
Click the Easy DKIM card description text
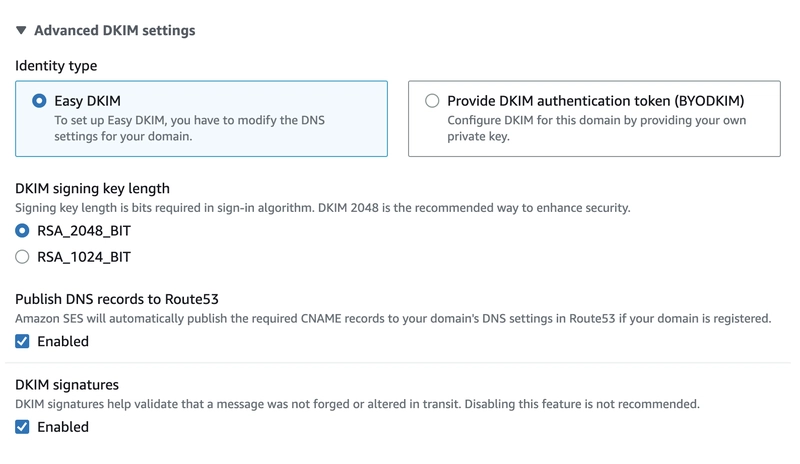[189, 128]
